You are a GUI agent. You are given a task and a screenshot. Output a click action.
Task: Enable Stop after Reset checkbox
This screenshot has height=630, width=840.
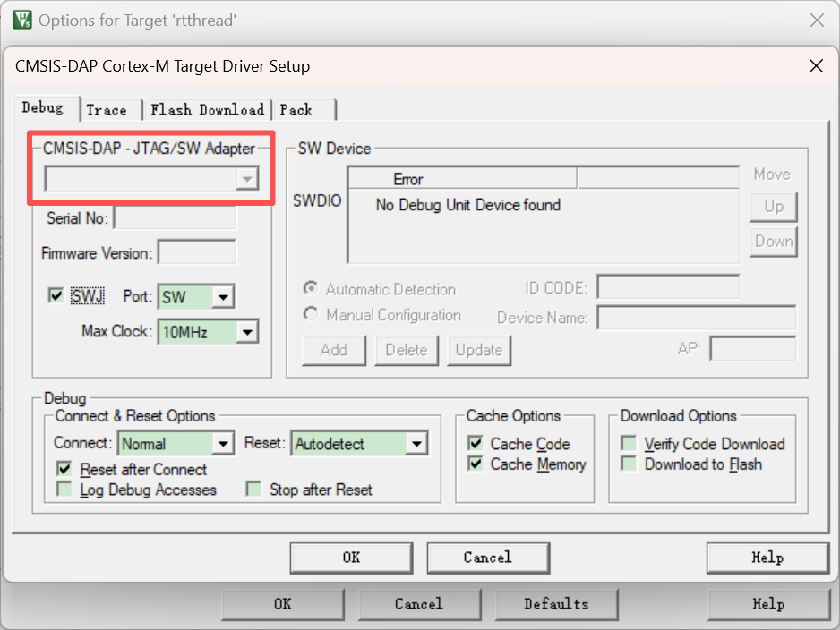tap(253, 490)
